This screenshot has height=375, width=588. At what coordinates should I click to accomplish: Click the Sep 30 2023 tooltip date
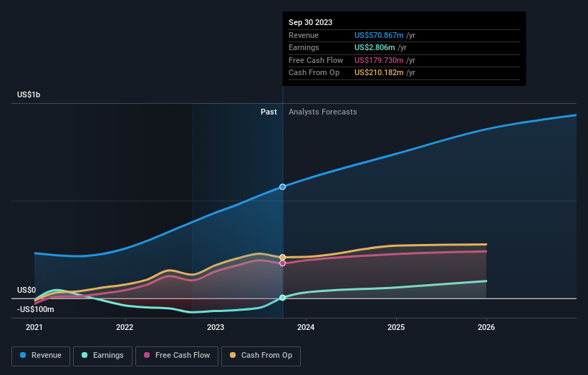tap(311, 22)
